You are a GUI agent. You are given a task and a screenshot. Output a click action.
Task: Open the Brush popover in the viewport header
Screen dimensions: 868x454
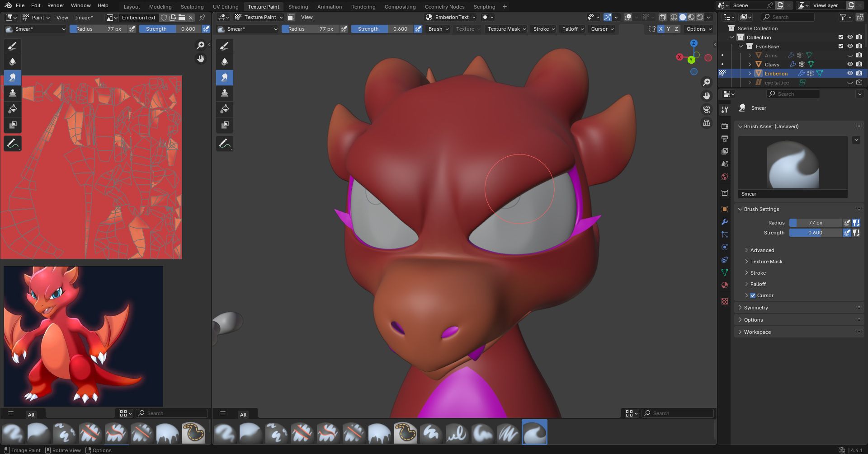438,29
